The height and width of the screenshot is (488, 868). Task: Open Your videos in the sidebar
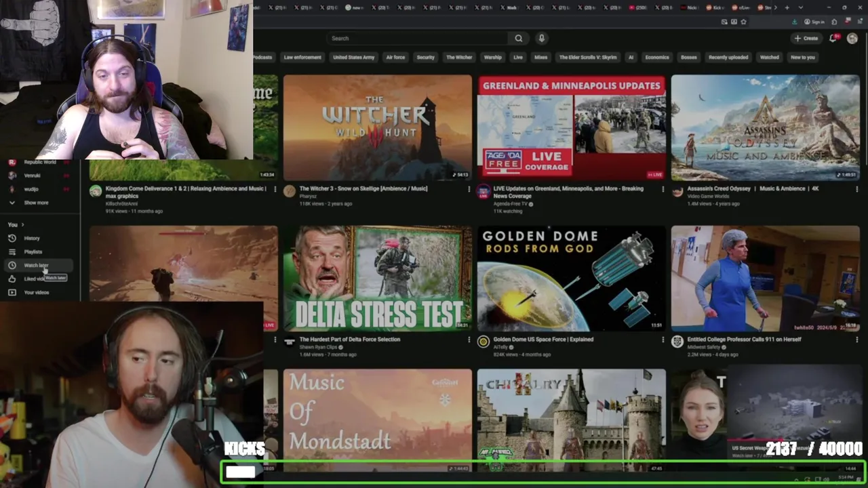point(40,292)
